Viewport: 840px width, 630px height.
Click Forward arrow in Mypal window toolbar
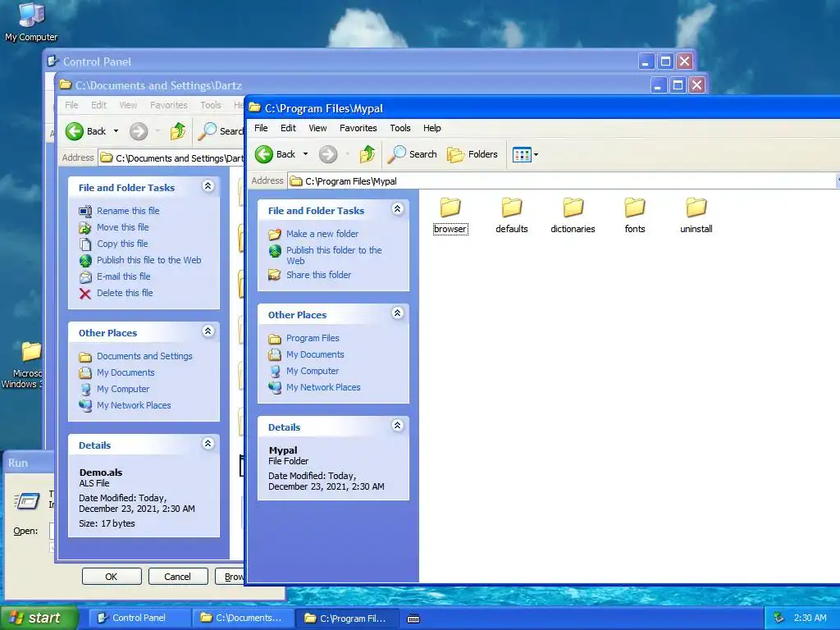[x=328, y=154]
